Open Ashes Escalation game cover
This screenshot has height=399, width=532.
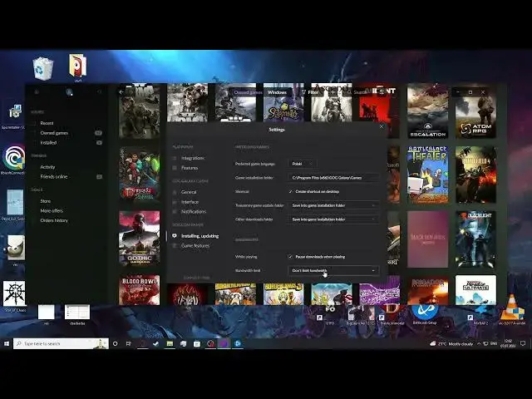[427, 111]
